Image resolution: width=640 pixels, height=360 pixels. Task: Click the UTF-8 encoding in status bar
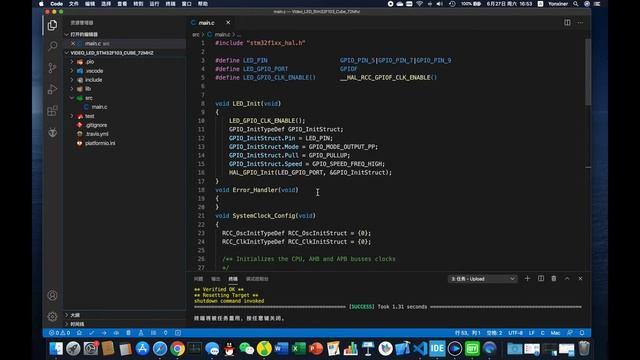(516, 333)
